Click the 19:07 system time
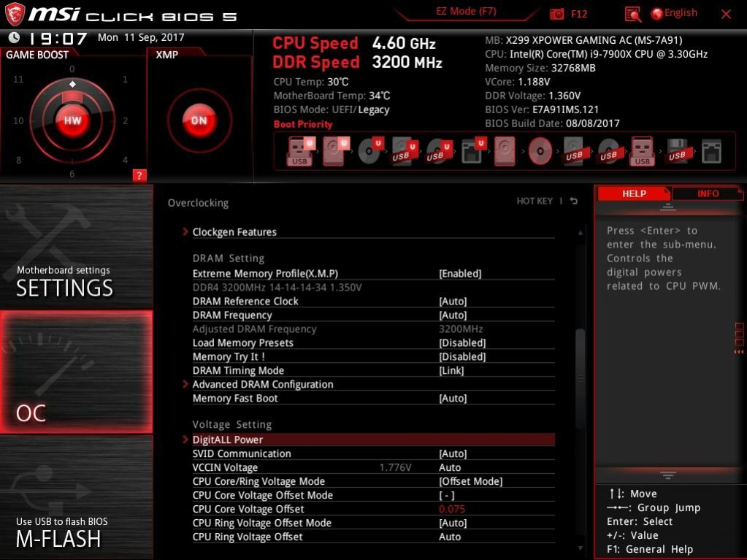This screenshot has height=560, width=747. pyautogui.click(x=58, y=38)
